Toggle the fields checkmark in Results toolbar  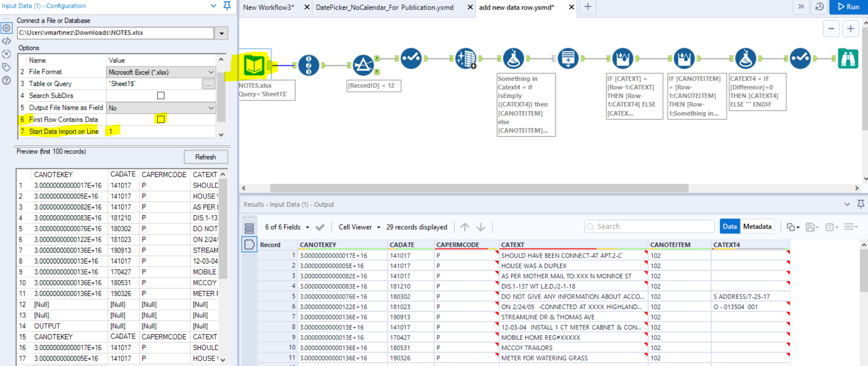(320, 227)
